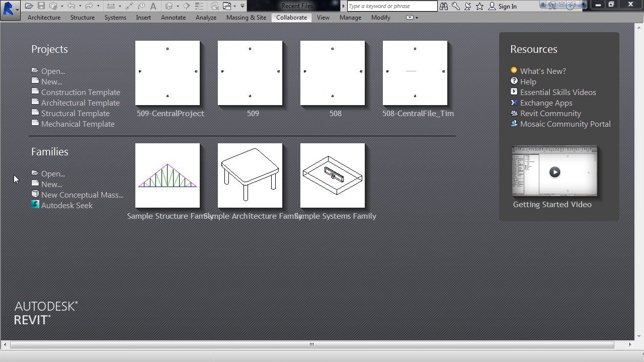Click Close Hidden Windows icon

[x=215, y=6]
